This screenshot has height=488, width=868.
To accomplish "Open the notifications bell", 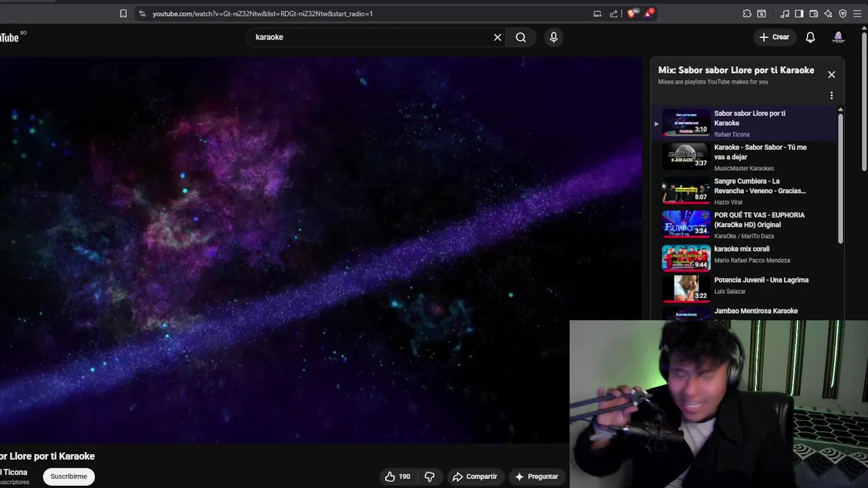I will pos(810,37).
